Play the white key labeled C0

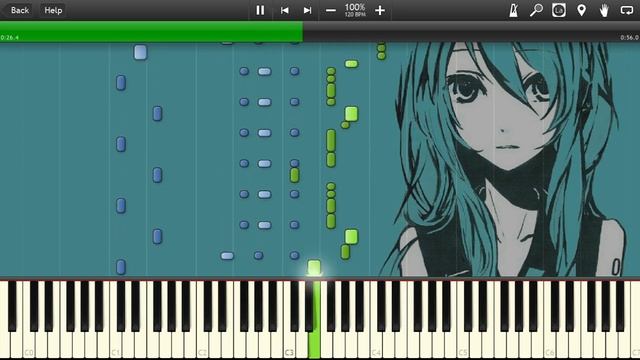(29, 343)
